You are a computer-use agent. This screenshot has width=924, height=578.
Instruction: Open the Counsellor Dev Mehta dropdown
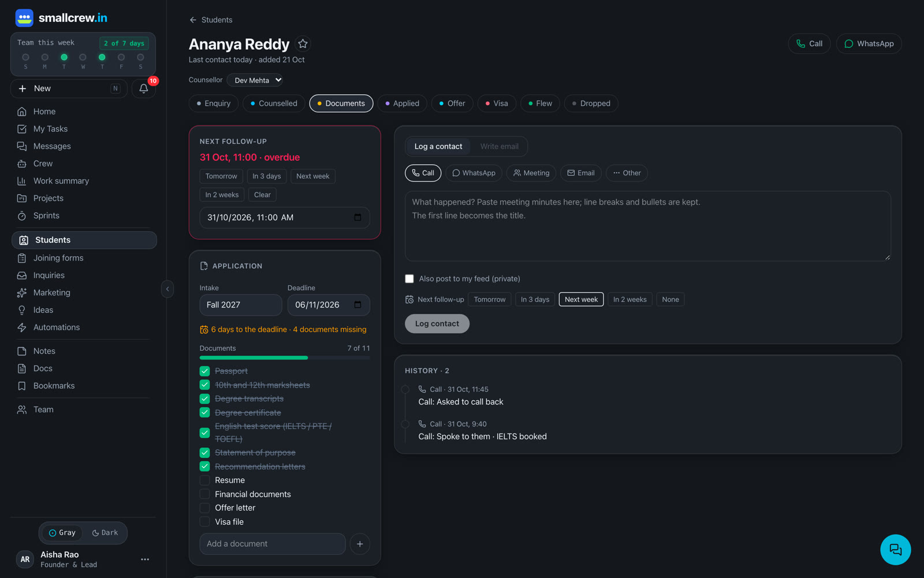click(255, 80)
